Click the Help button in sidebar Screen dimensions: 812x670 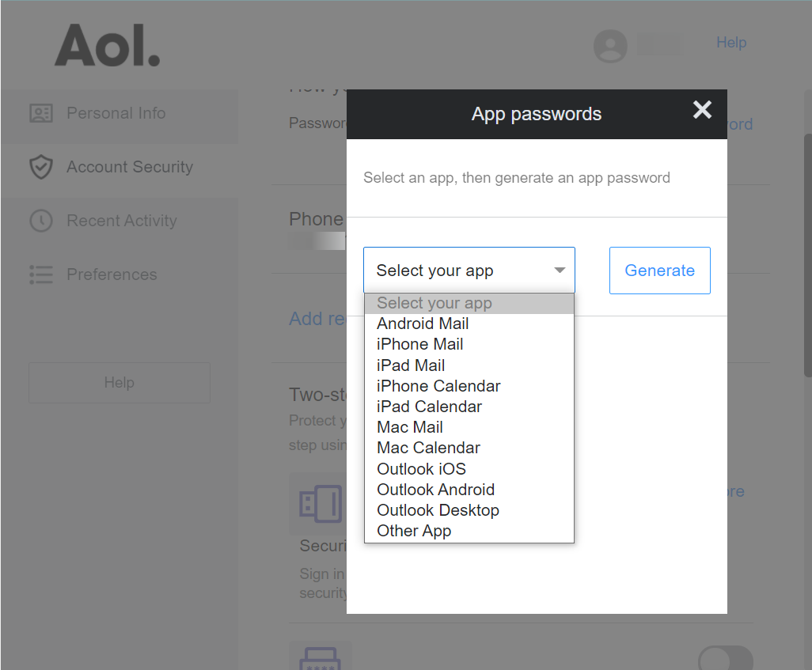(119, 383)
